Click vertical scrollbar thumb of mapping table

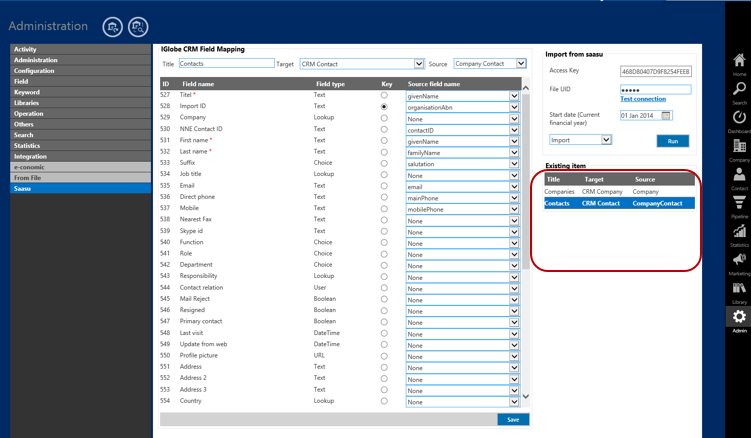tap(525, 181)
